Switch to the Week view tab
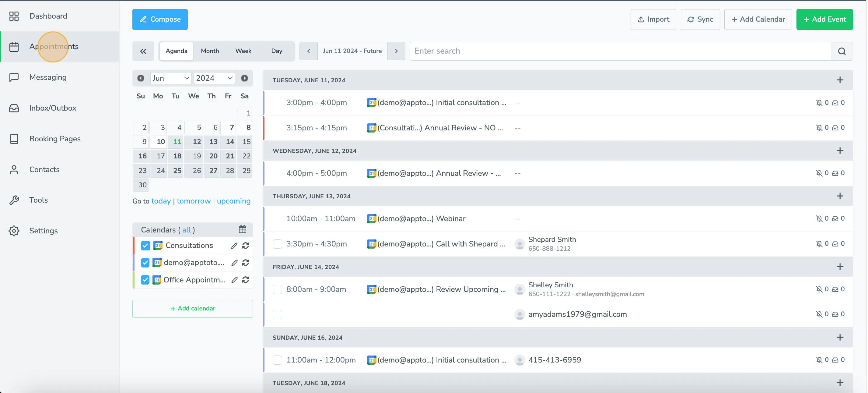 pyautogui.click(x=243, y=51)
